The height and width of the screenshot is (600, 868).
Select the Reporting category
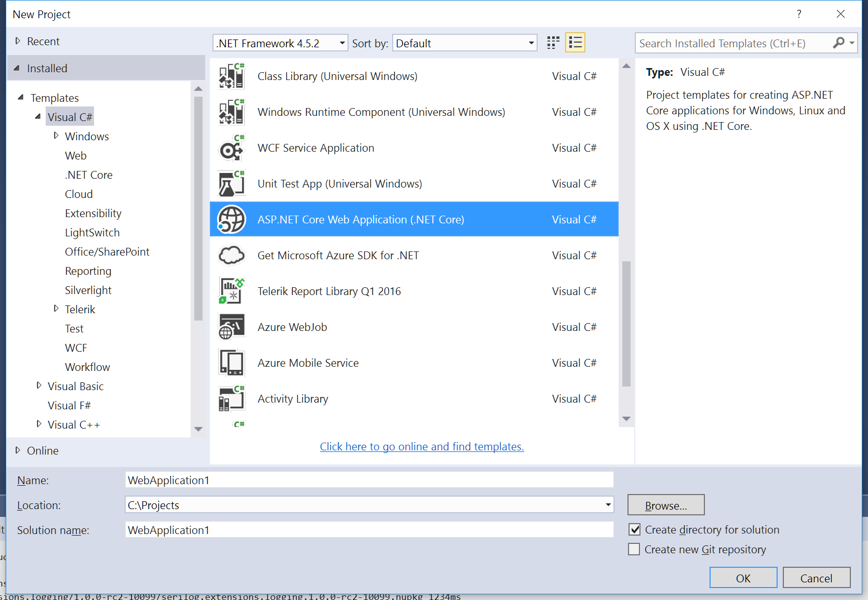(x=88, y=271)
